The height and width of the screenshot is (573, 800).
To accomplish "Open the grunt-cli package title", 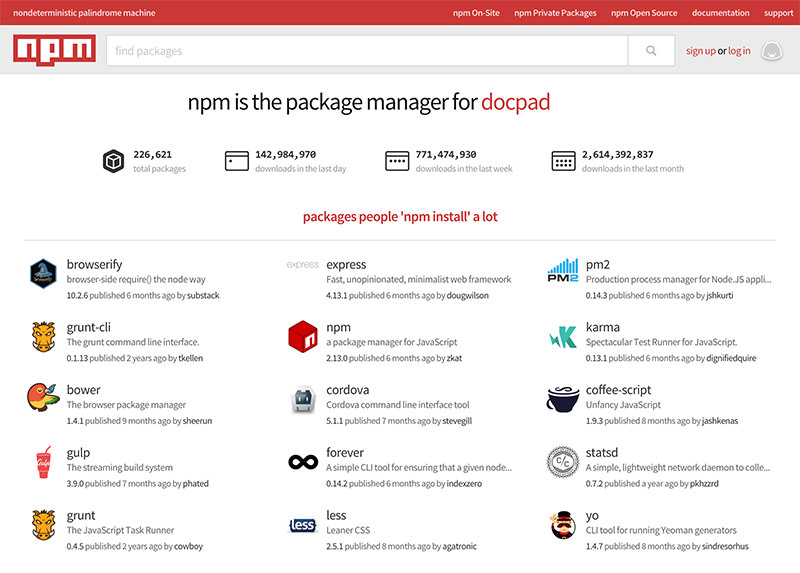I will click(88, 327).
